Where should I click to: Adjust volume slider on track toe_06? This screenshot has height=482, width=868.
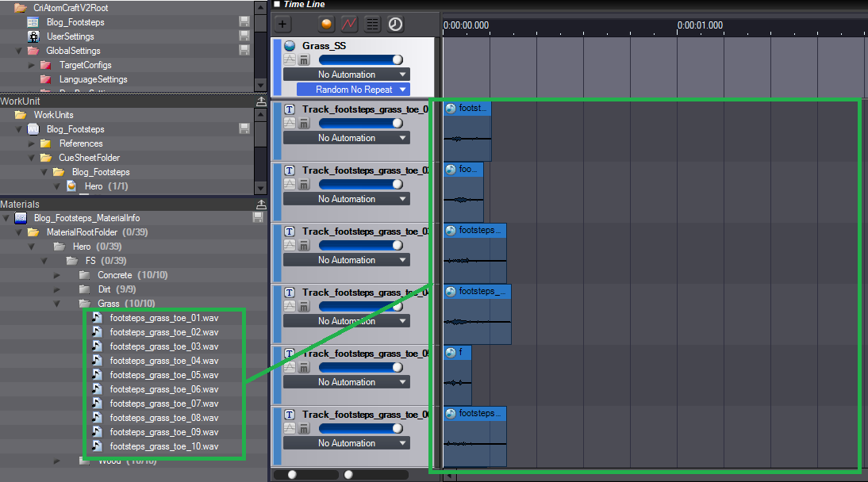[x=360, y=428]
